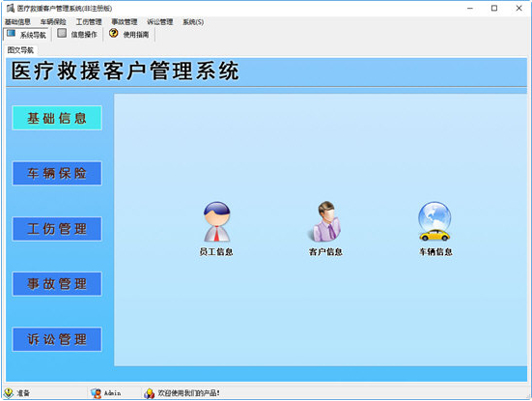The width and height of the screenshot is (532, 401).
Task: Click the 工伤管理 sidebar button
Action: click(x=57, y=229)
